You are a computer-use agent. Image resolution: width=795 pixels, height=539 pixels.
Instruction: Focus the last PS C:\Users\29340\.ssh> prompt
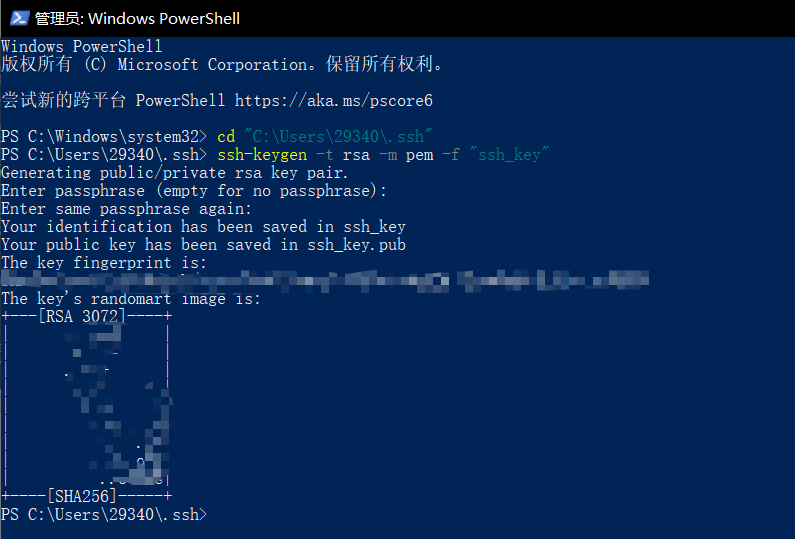pyautogui.click(x=104, y=514)
